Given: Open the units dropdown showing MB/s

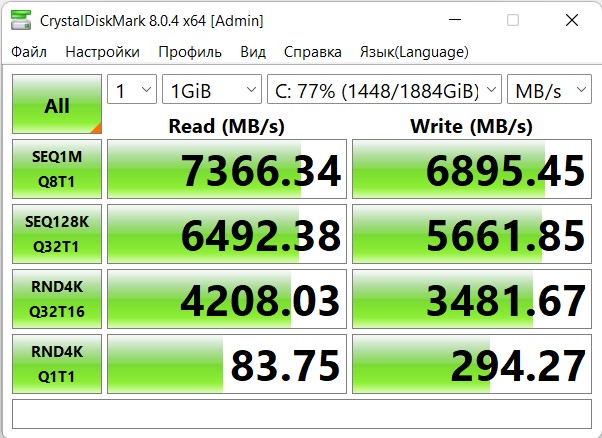Looking at the screenshot, I should coord(549,89).
